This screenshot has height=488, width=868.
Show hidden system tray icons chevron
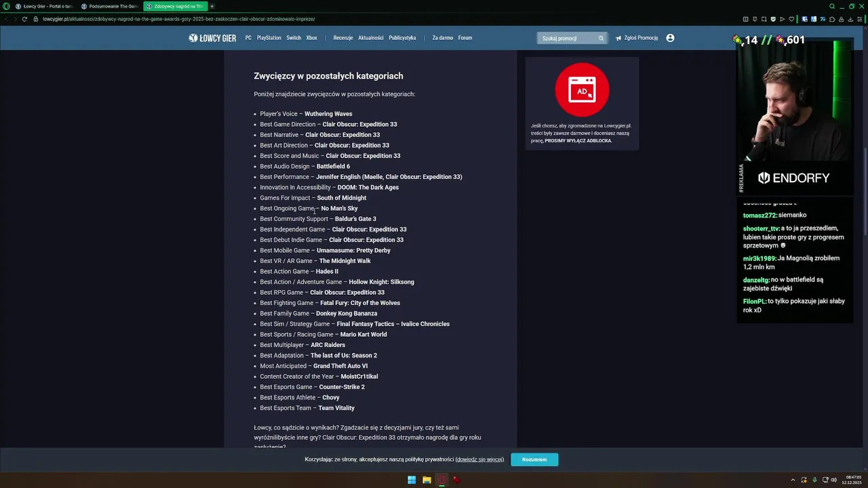[x=793, y=480]
